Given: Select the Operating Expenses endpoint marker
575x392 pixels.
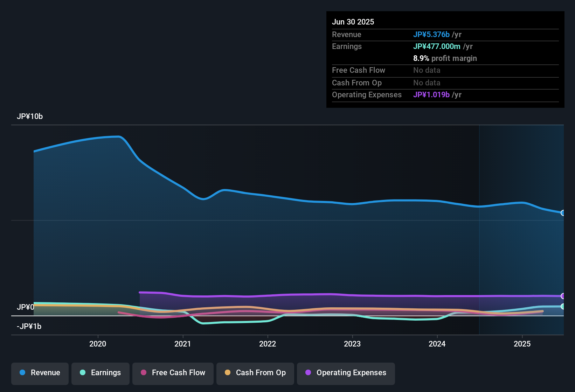Looking at the screenshot, I should click(x=563, y=296).
